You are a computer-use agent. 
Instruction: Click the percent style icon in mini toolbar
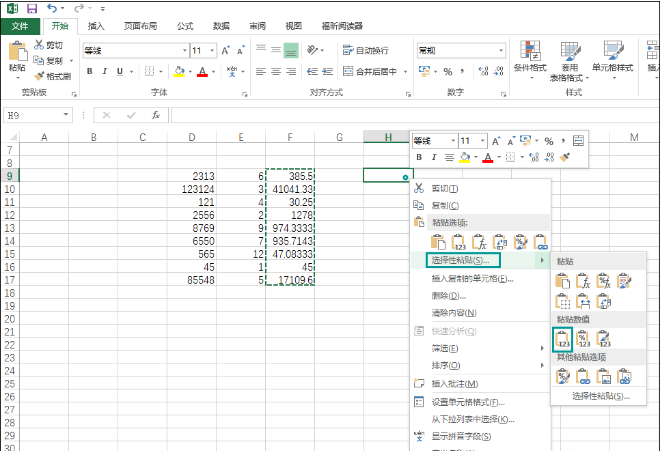[x=549, y=141]
